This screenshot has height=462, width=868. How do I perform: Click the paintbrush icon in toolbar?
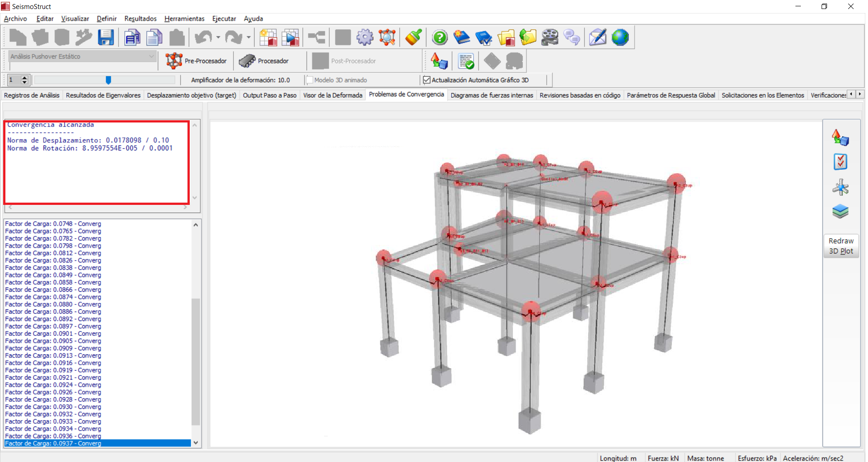pos(413,37)
